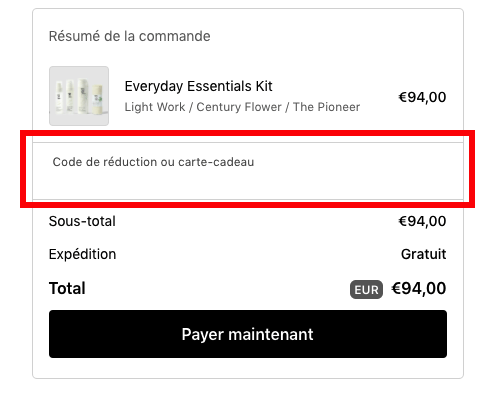Click The Pioneer in the variant description
Screen dimensions: 486x401
[x=326, y=107]
